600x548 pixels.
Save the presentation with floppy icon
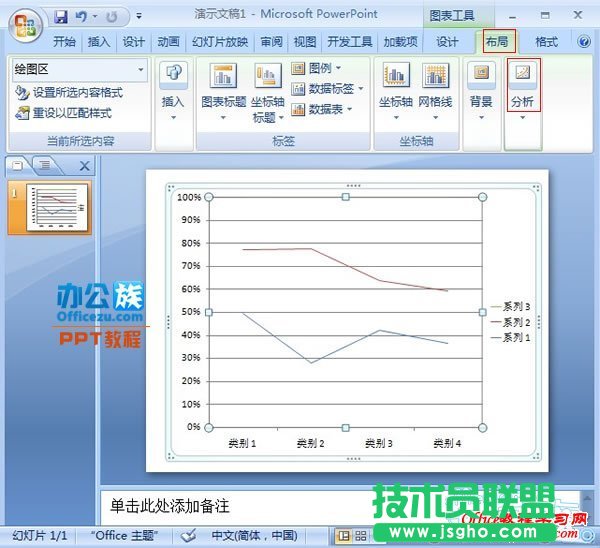61,16
